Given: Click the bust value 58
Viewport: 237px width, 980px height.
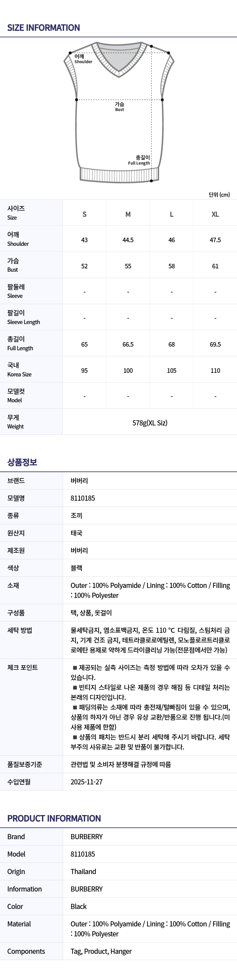Looking at the screenshot, I should (171, 266).
